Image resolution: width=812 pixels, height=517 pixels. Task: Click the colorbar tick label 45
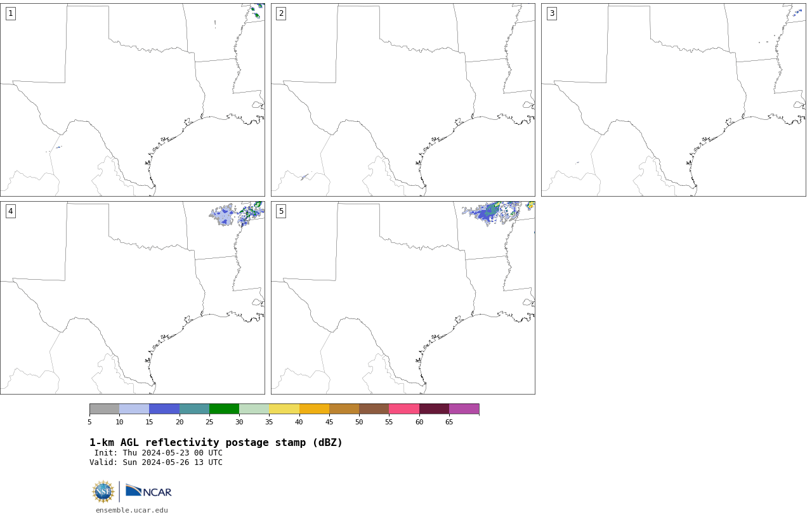click(329, 422)
